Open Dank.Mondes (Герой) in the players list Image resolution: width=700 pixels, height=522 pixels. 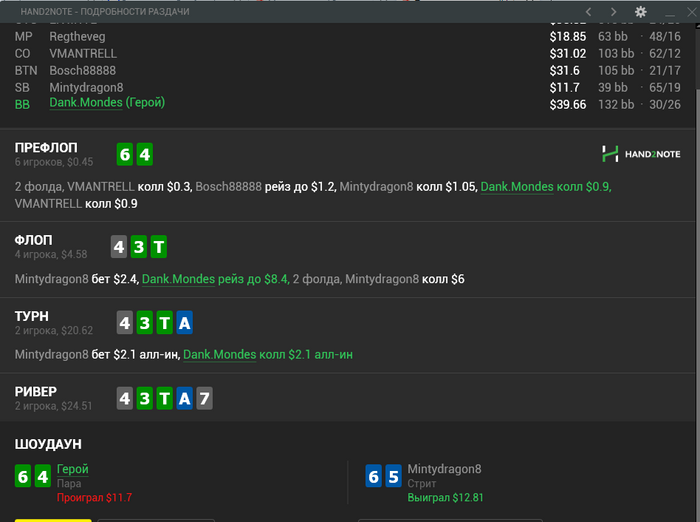[107, 103]
